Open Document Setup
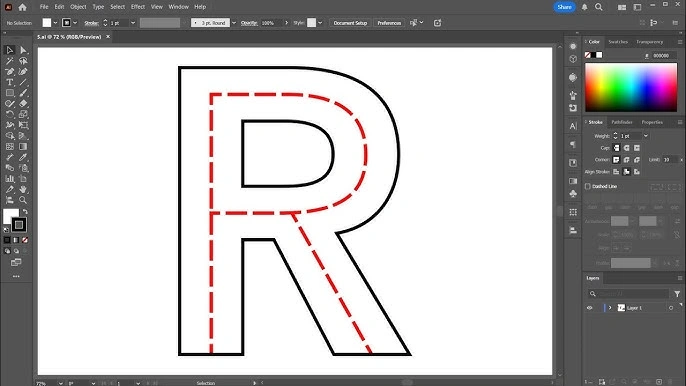This screenshot has height=386, width=686. [350, 23]
